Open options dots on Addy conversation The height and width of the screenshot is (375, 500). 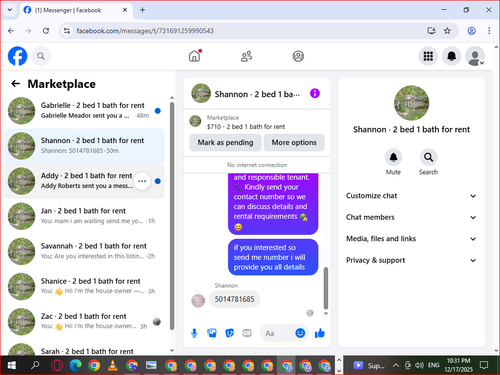[142, 181]
